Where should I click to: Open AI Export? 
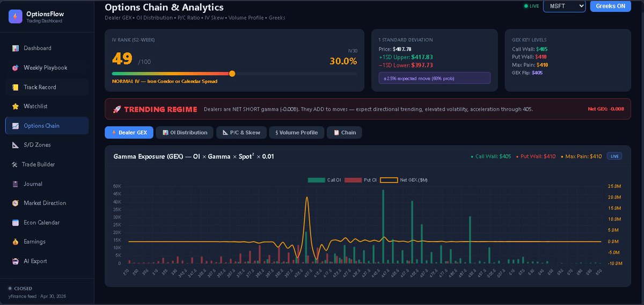click(x=47, y=261)
